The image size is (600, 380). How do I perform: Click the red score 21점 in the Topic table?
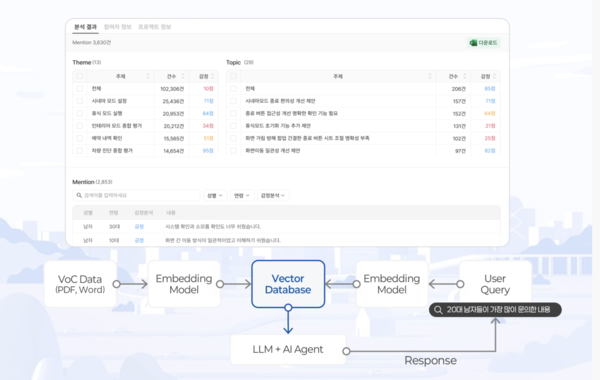coord(490,126)
